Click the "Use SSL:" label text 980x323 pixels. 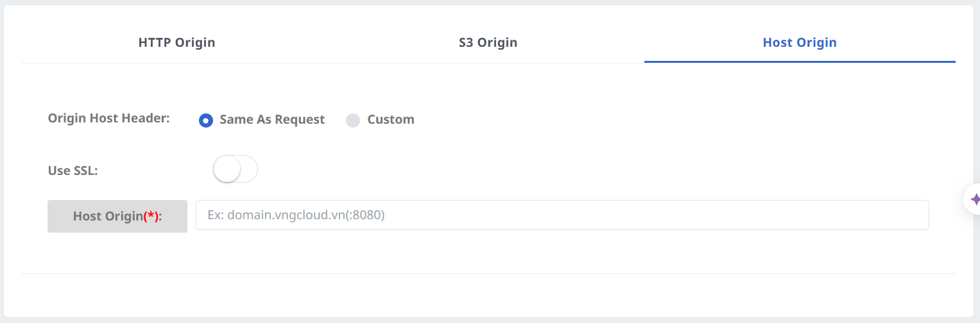tap(73, 170)
